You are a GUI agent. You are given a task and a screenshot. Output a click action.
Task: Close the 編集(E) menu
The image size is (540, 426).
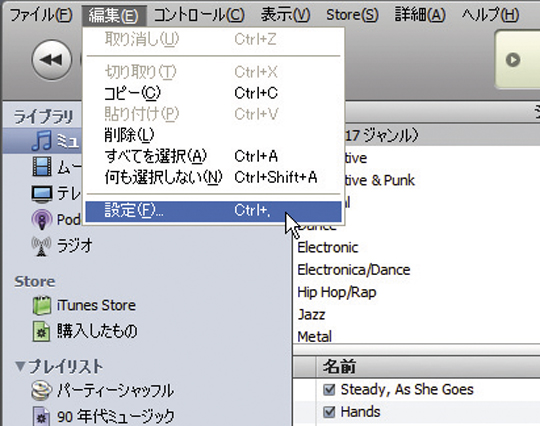114,15
